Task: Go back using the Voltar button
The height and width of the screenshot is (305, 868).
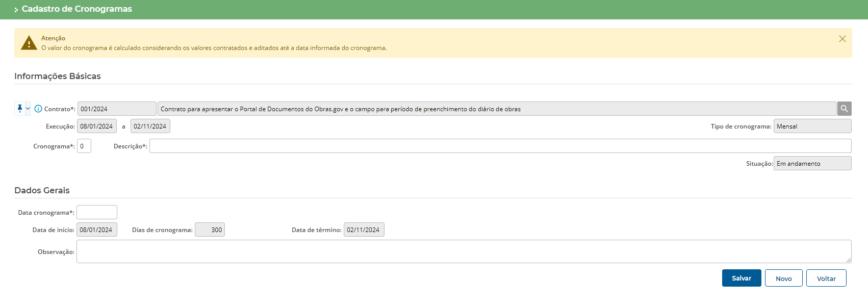Action: [x=826, y=278]
